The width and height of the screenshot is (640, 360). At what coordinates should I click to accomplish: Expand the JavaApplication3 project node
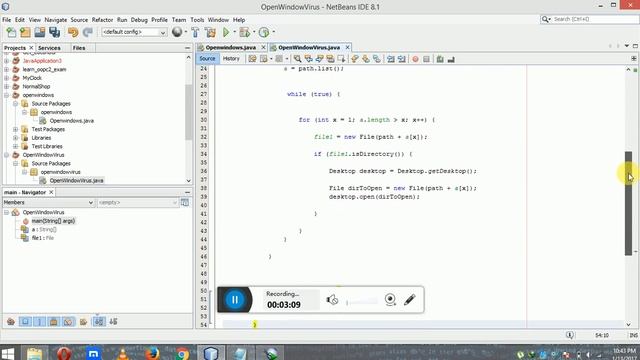(x=7, y=61)
